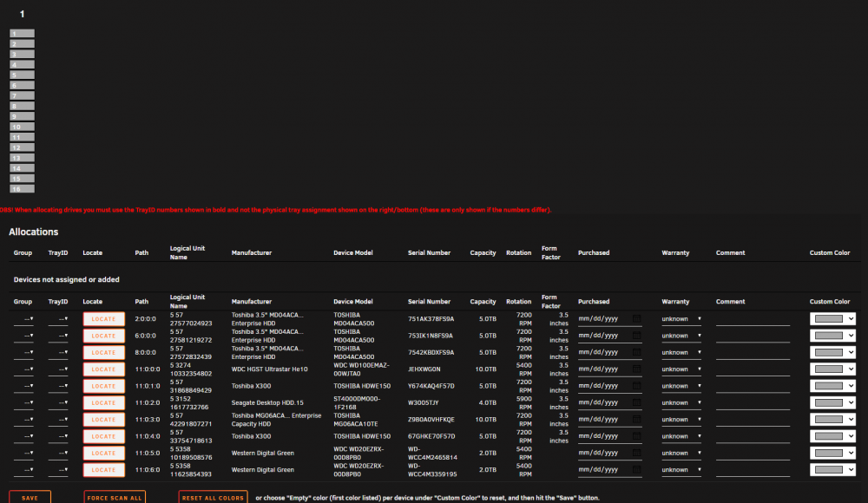Open calendar picker for JEHXWG0N drive row
Screen dimensions: 868x503
coord(636,369)
